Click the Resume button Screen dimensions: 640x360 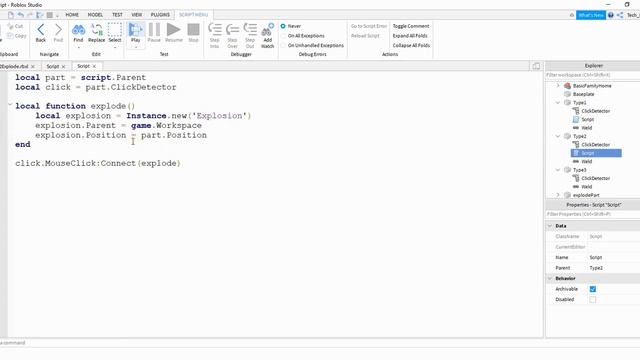point(173,33)
